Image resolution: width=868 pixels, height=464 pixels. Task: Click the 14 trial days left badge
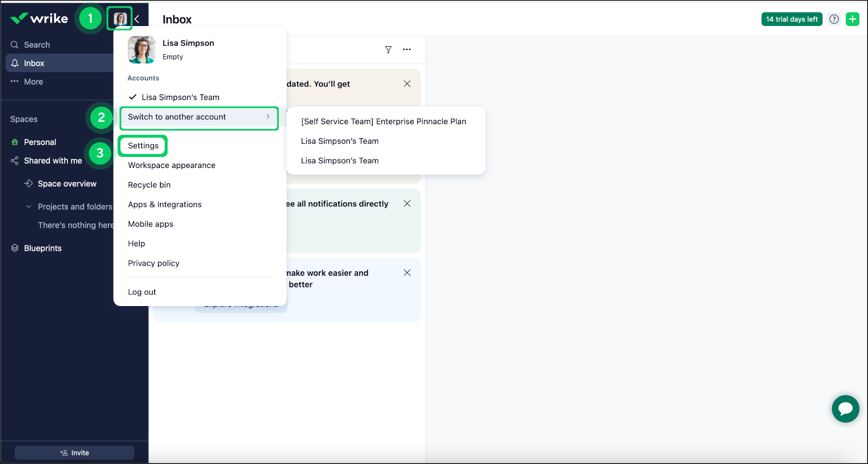coord(791,19)
